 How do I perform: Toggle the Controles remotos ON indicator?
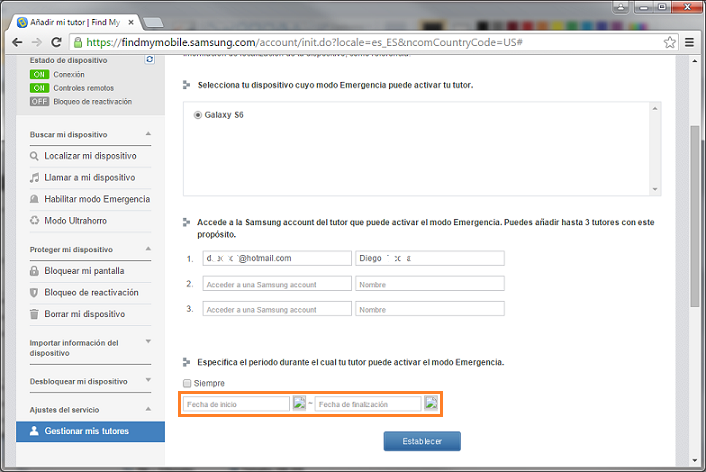coord(39,88)
